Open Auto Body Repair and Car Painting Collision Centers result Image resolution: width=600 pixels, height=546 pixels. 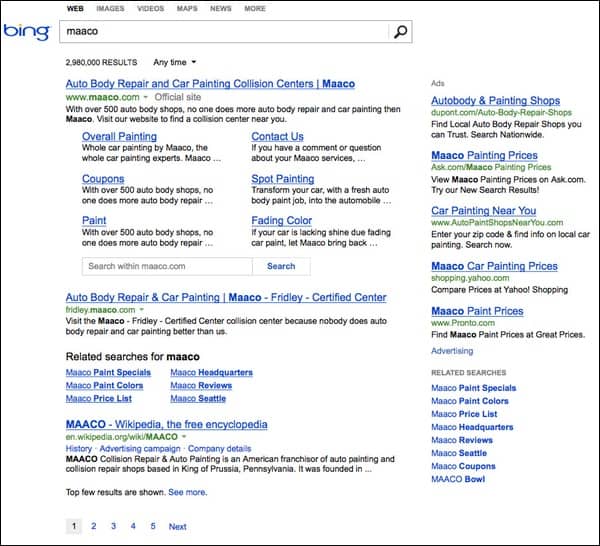click(210, 84)
